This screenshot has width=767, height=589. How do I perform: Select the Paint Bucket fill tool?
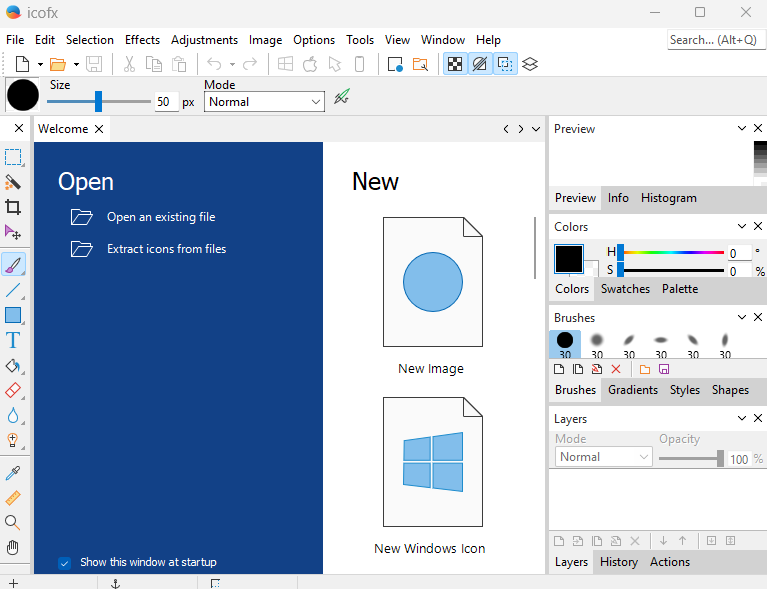click(13, 366)
